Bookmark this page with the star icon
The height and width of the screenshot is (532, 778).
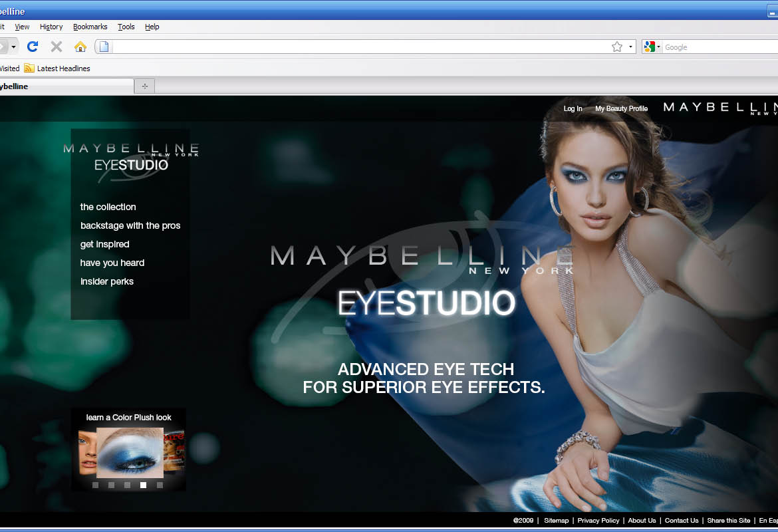[616, 47]
